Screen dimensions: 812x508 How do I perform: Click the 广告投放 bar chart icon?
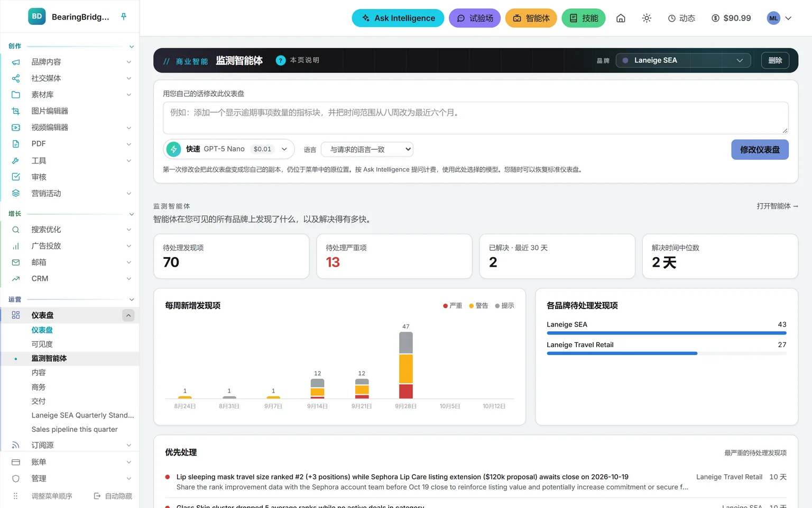coord(16,246)
